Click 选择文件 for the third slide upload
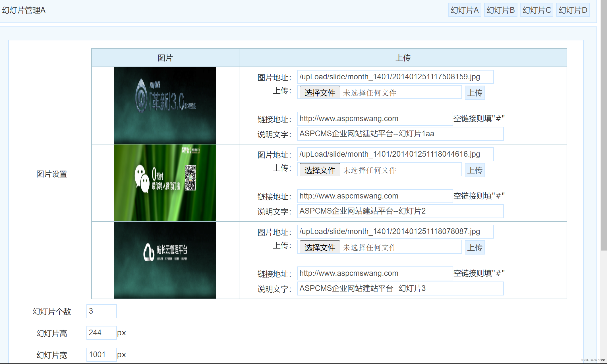The height and width of the screenshot is (364, 607). 319,247
